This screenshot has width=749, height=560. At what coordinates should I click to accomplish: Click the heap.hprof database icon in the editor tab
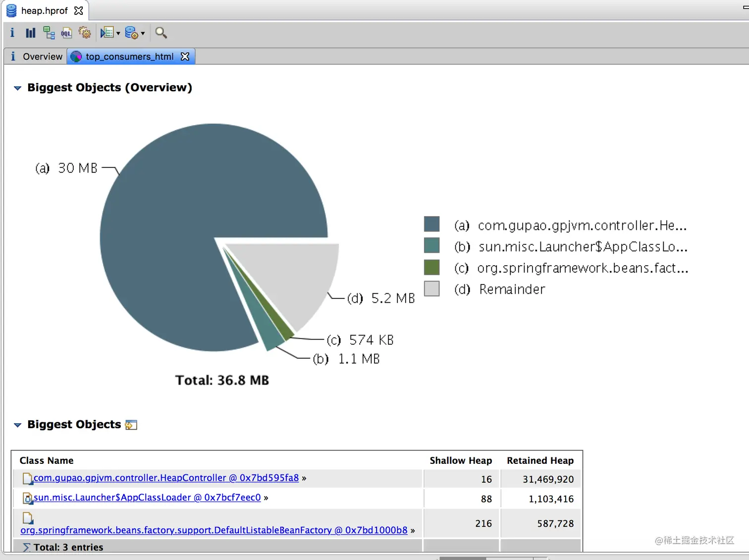pos(11,10)
